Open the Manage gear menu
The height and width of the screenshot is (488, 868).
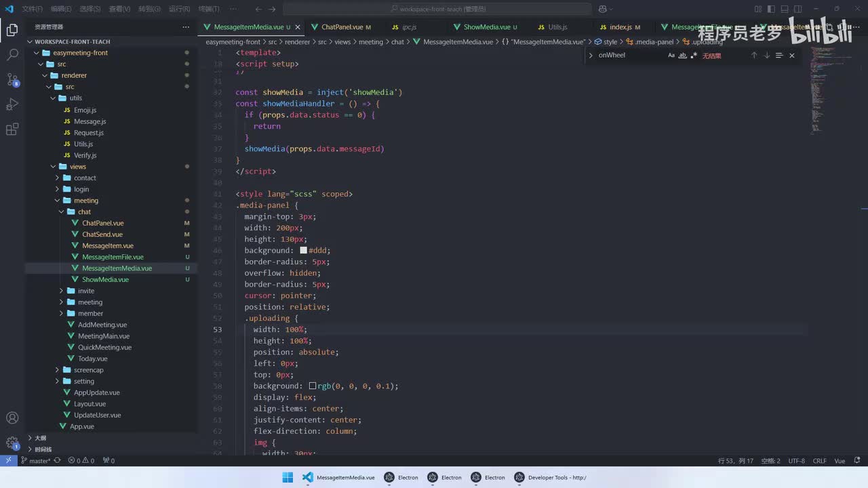coord(12,443)
